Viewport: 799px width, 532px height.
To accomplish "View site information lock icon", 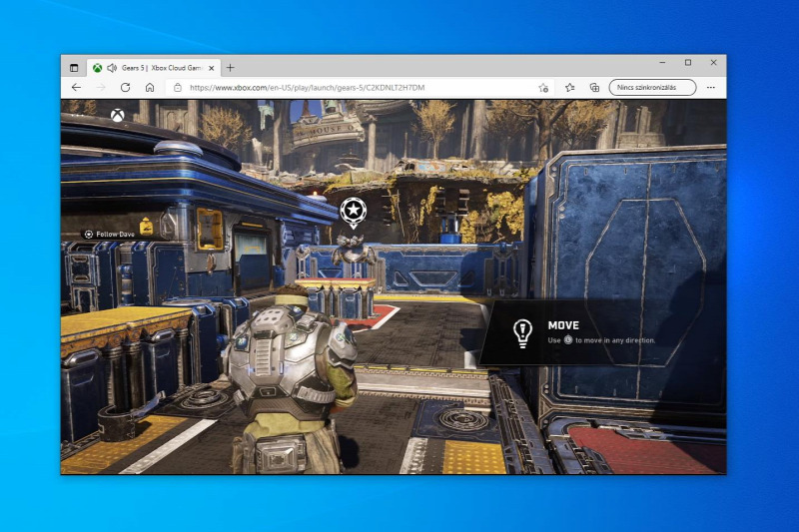I will tap(178, 88).
